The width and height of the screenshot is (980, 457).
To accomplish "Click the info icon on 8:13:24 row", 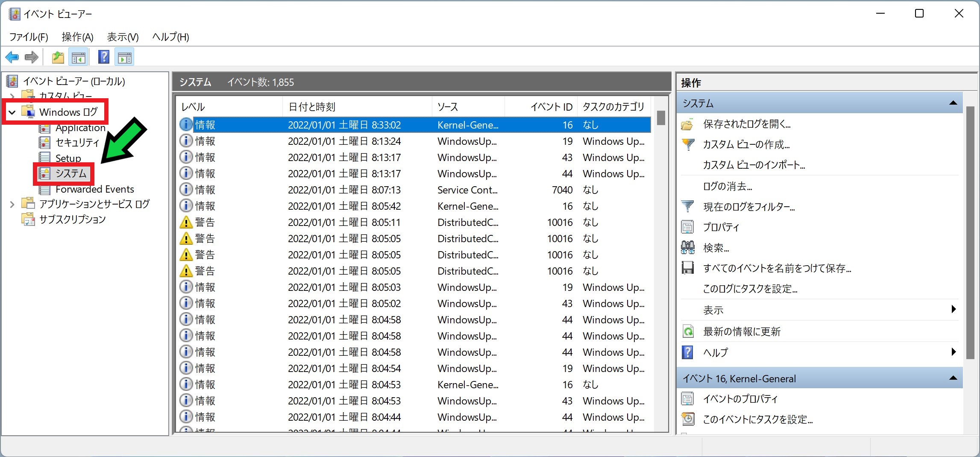I will 186,141.
